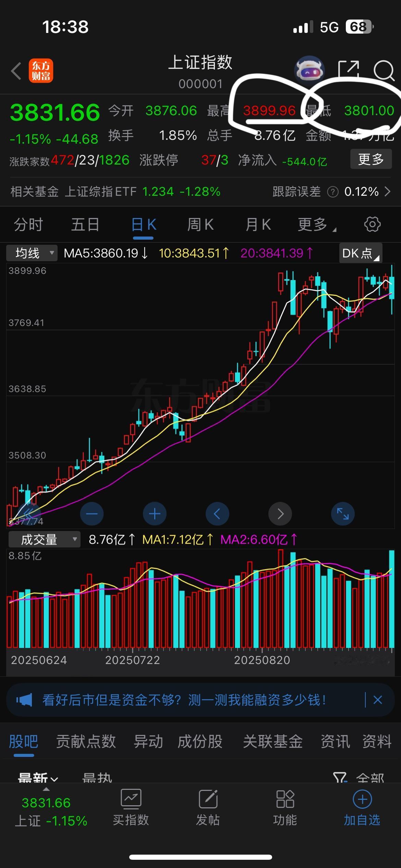The width and height of the screenshot is (401, 868).
Task: Tap the latest cyan volume bar
Action: click(392, 599)
